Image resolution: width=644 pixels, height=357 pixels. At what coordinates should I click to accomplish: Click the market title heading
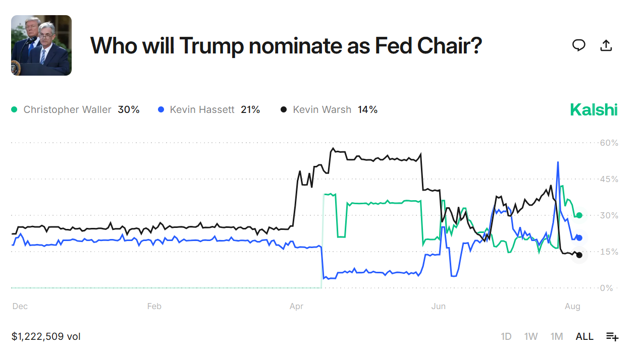(286, 45)
